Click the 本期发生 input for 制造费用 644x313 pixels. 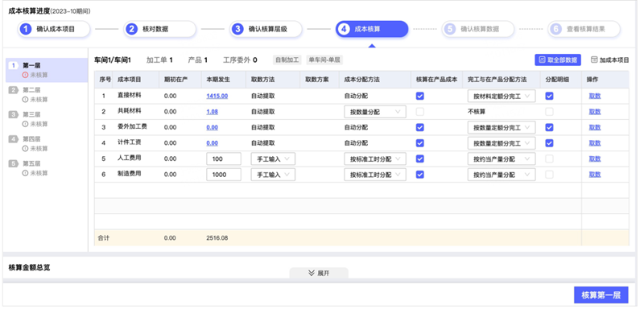point(224,175)
